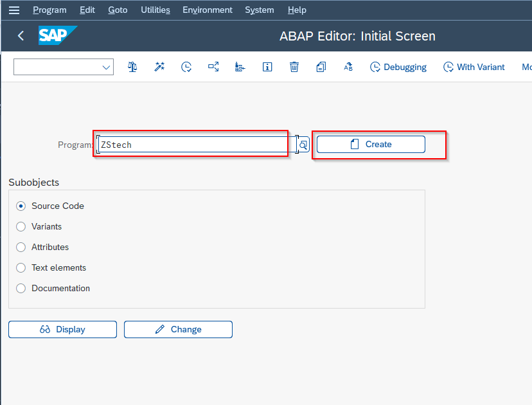Copy program using the copy documents icon
The image size is (532, 405).
click(x=321, y=67)
